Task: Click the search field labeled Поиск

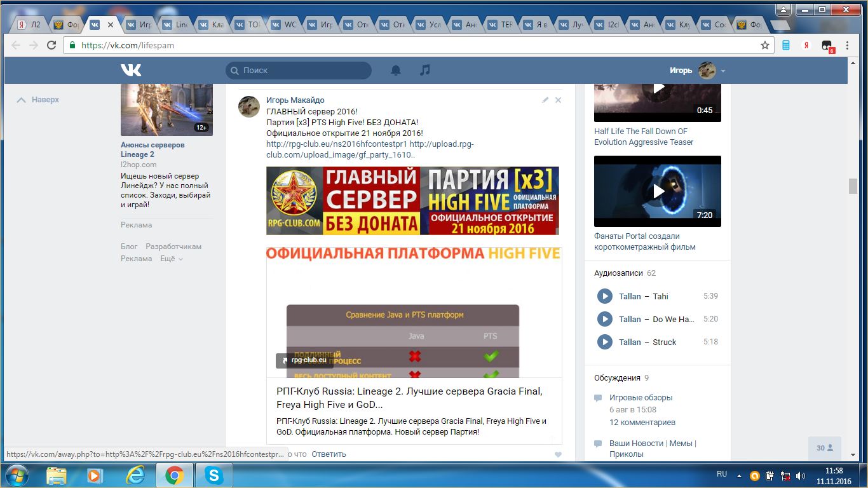Action: [x=299, y=71]
